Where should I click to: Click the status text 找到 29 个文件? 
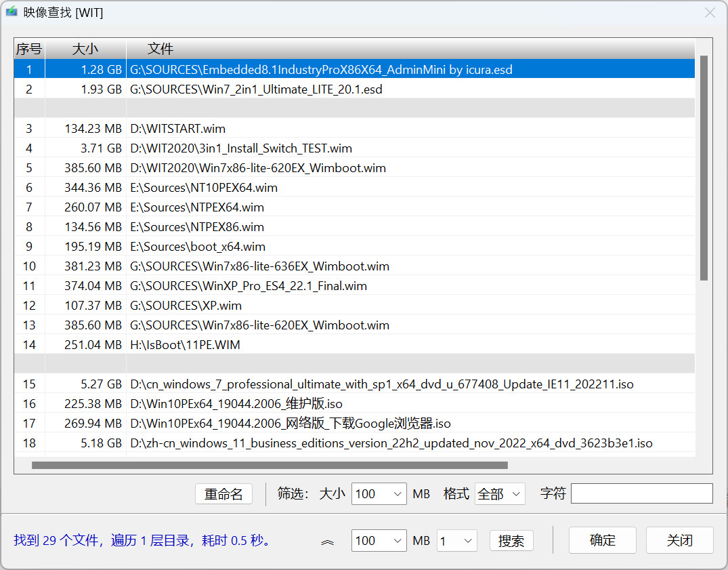coord(56,540)
